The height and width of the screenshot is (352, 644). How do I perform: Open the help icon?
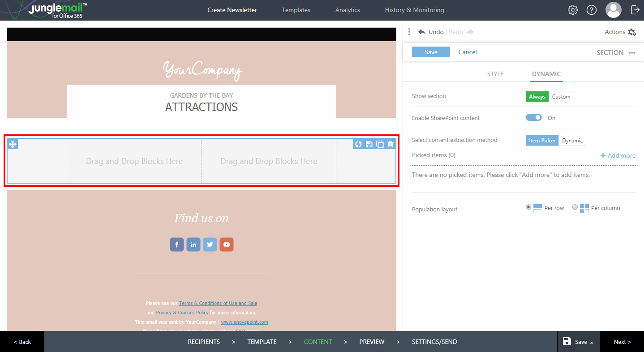point(591,9)
